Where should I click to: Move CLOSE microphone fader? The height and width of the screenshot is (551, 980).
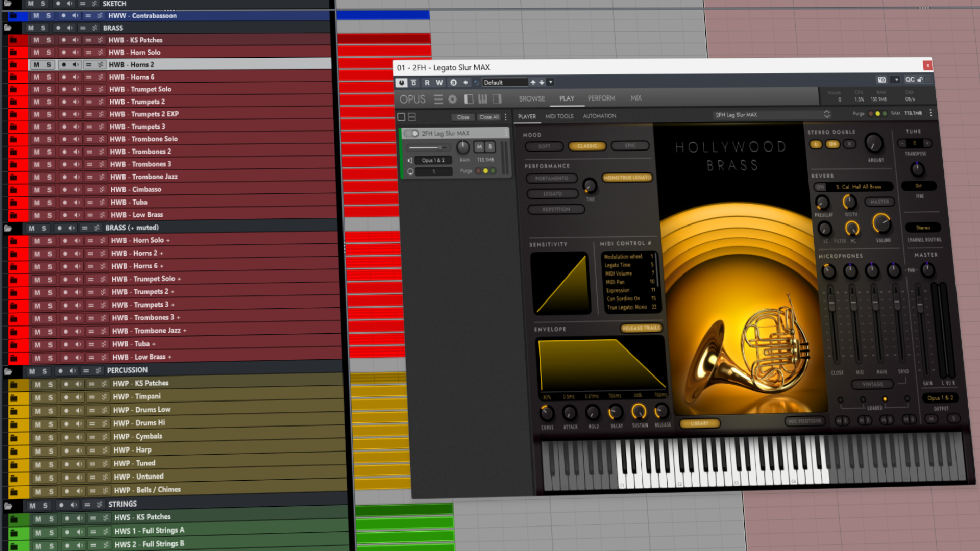[x=831, y=304]
